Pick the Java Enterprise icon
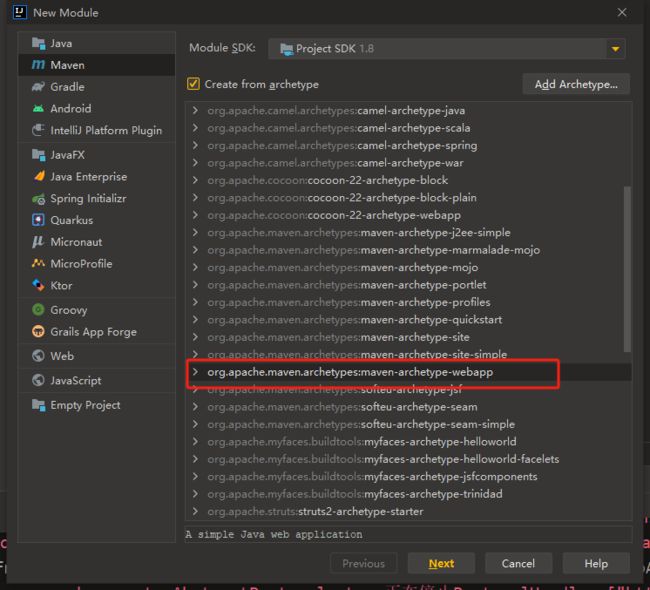 pos(38,177)
